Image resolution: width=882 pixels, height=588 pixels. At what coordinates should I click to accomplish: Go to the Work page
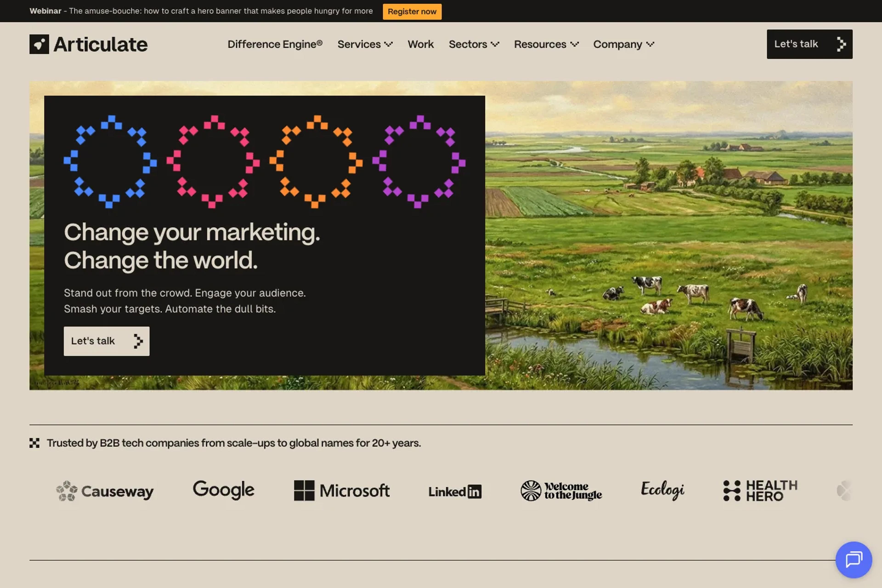pyautogui.click(x=421, y=44)
